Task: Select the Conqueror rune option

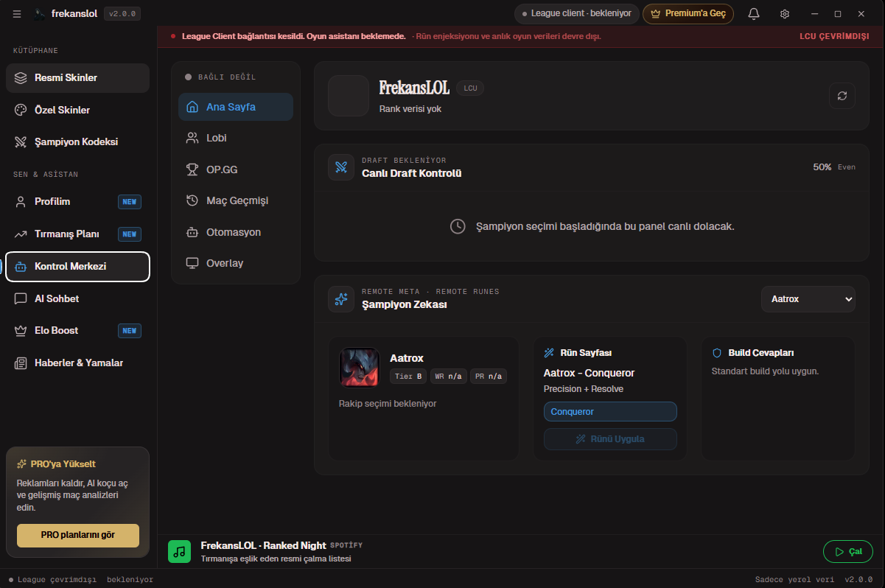Action: tap(610, 412)
